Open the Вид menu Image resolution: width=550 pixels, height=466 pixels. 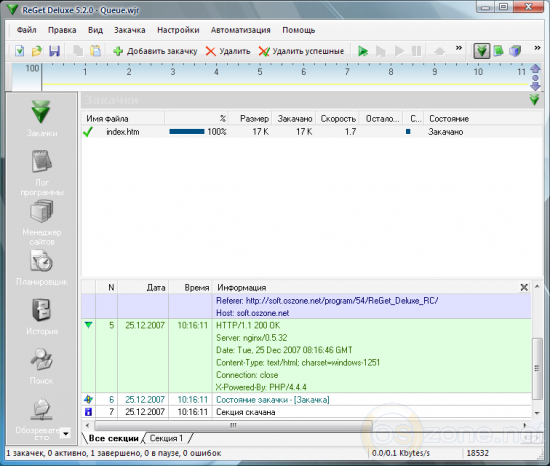[x=95, y=30]
